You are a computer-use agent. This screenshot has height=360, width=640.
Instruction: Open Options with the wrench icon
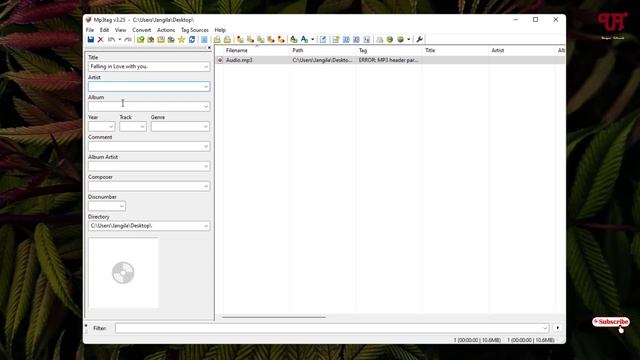pyautogui.click(x=419, y=40)
